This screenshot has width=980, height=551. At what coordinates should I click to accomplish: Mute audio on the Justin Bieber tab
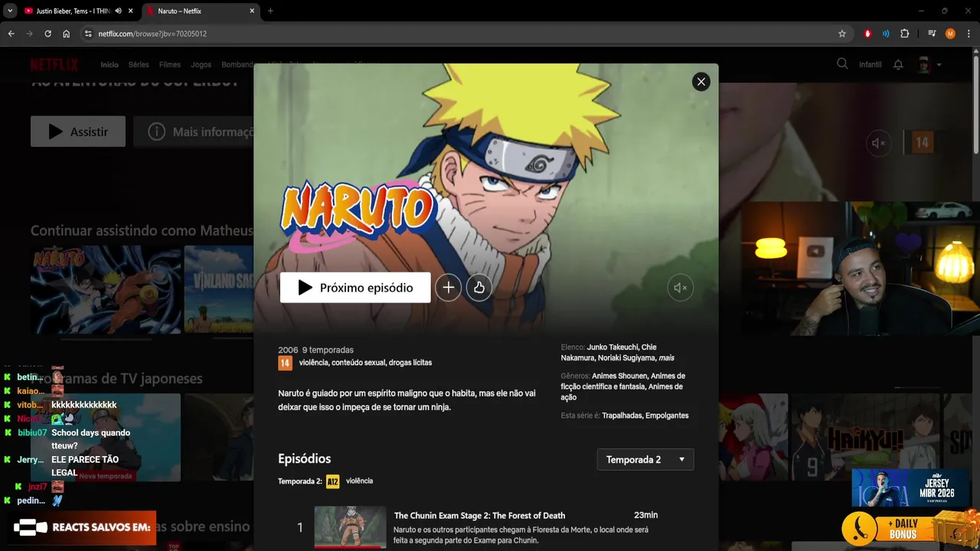(118, 11)
